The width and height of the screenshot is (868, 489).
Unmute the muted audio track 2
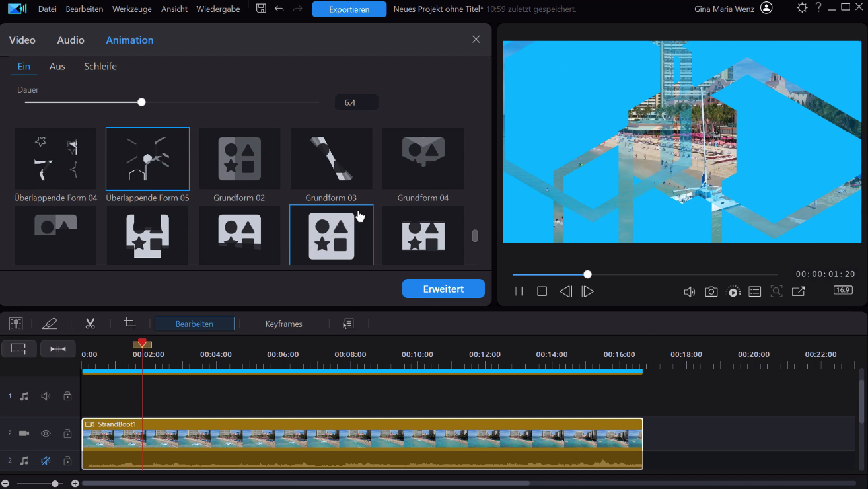(45, 461)
